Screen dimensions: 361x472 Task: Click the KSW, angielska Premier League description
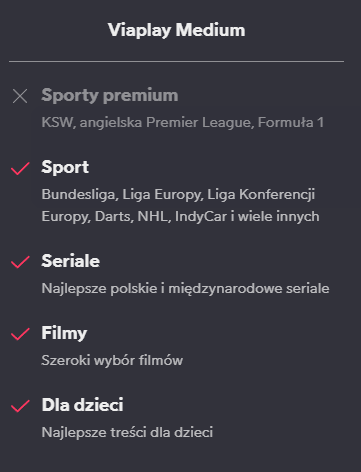[183, 123]
